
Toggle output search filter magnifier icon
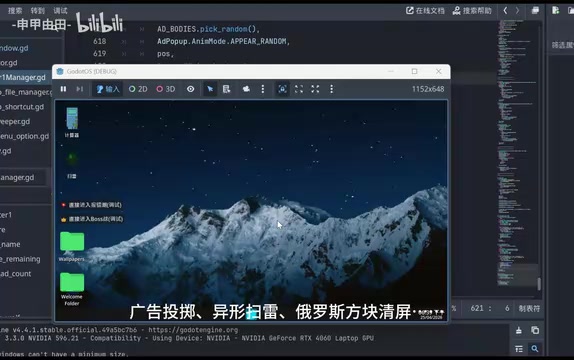pyautogui.click(x=535, y=349)
